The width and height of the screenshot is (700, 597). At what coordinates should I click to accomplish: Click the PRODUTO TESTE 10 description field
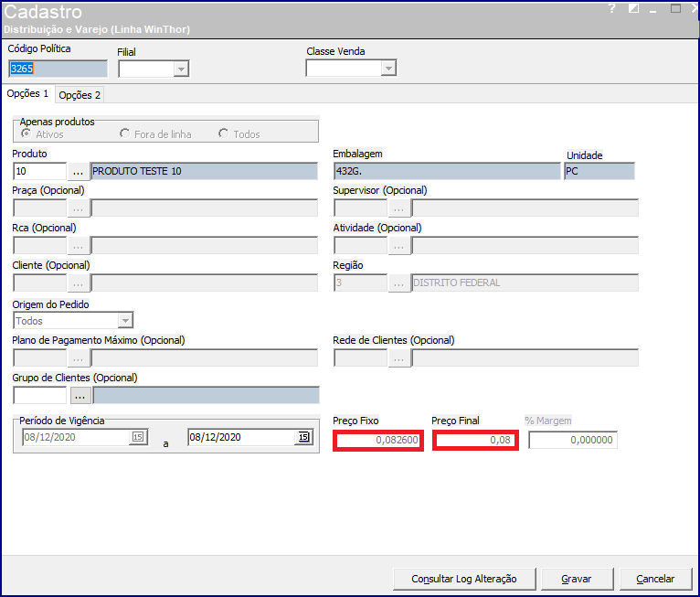pos(204,172)
